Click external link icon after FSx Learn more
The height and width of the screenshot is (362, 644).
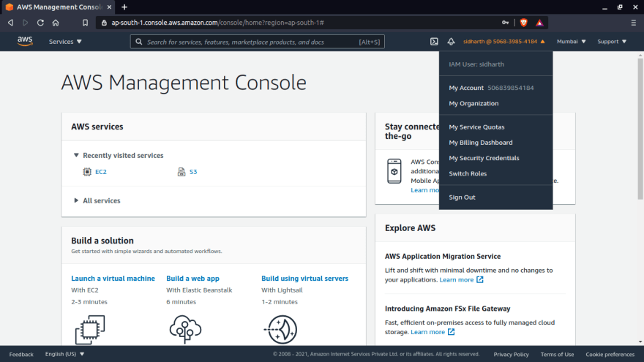point(451,331)
